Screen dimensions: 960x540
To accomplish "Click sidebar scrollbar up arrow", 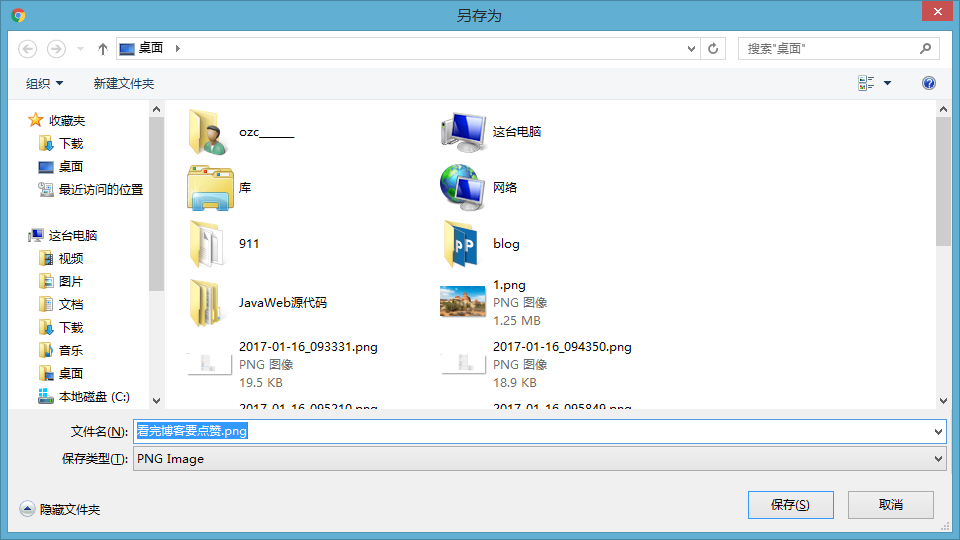I will [x=156, y=109].
